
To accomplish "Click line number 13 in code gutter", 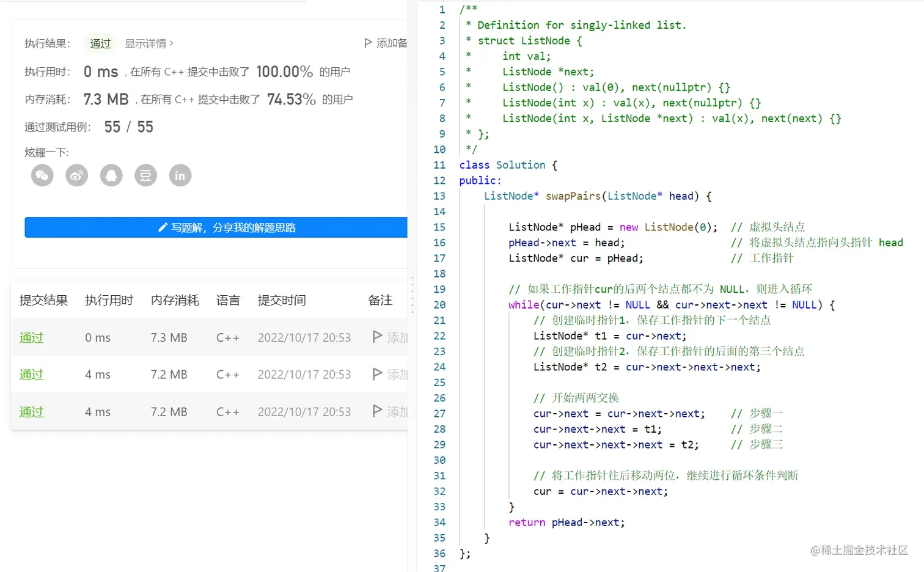I will pos(439,196).
